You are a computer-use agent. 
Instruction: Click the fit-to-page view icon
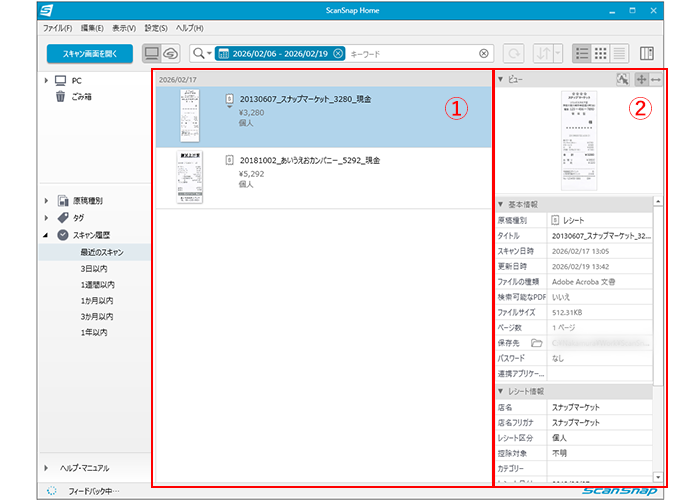click(641, 79)
